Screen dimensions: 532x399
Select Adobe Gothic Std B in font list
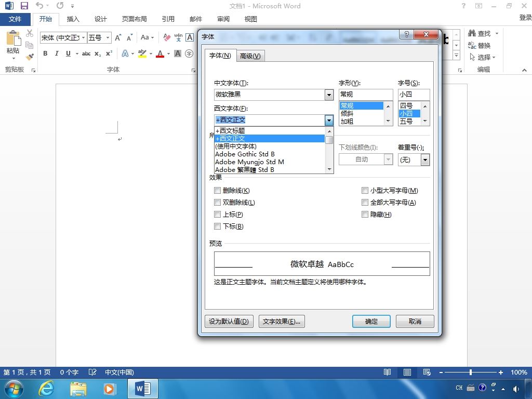(x=270, y=154)
